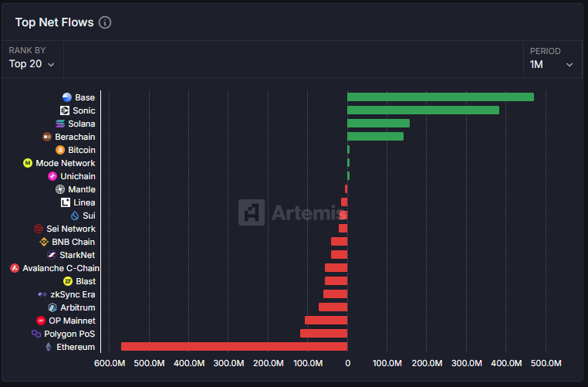Click the Berachain logo icon

coord(48,137)
